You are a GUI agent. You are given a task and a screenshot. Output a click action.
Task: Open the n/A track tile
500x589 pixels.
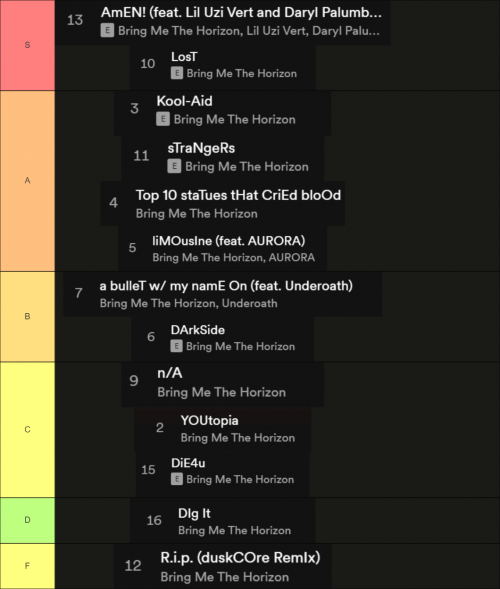click(x=222, y=384)
